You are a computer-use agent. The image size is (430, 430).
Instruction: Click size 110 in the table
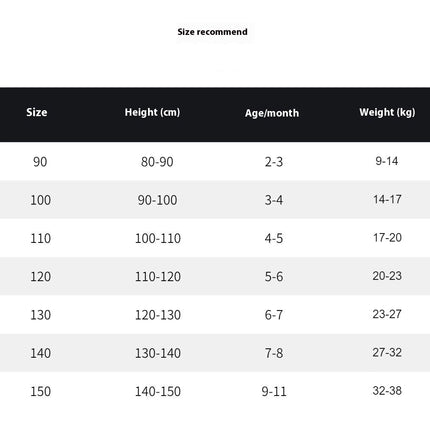[x=40, y=239]
